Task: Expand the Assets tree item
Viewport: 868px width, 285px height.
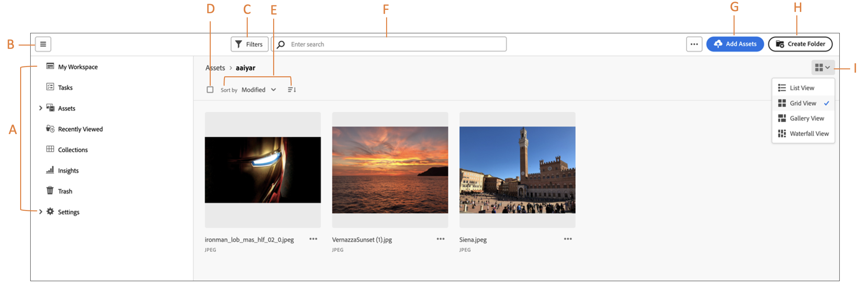Action: [40, 108]
